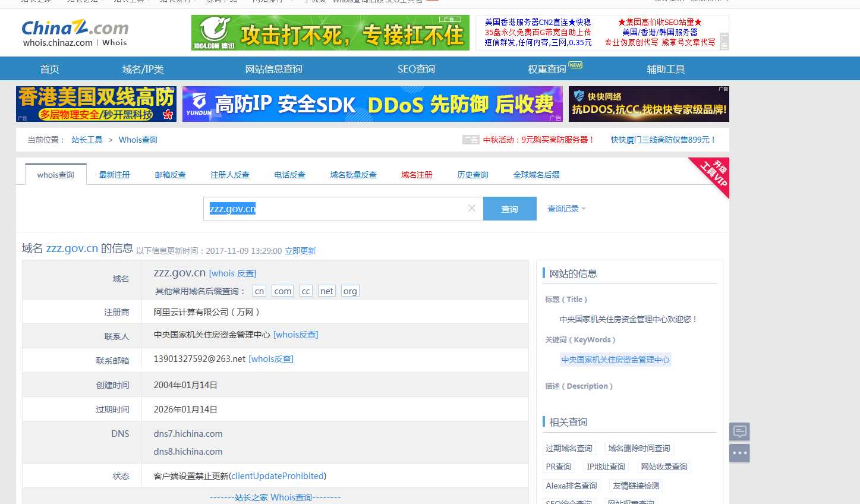
Task: Open 友情链接检测 related query
Action: [x=636, y=486]
